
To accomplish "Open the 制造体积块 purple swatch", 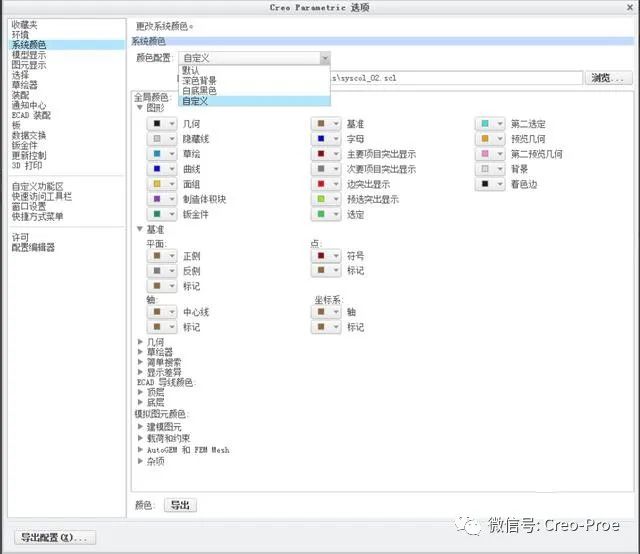I will [x=162, y=199].
